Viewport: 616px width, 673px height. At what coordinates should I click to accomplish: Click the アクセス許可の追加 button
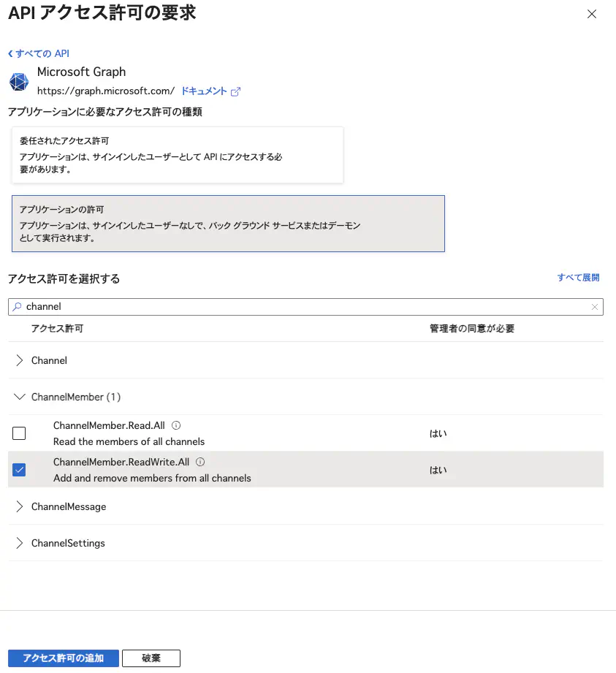(64, 658)
